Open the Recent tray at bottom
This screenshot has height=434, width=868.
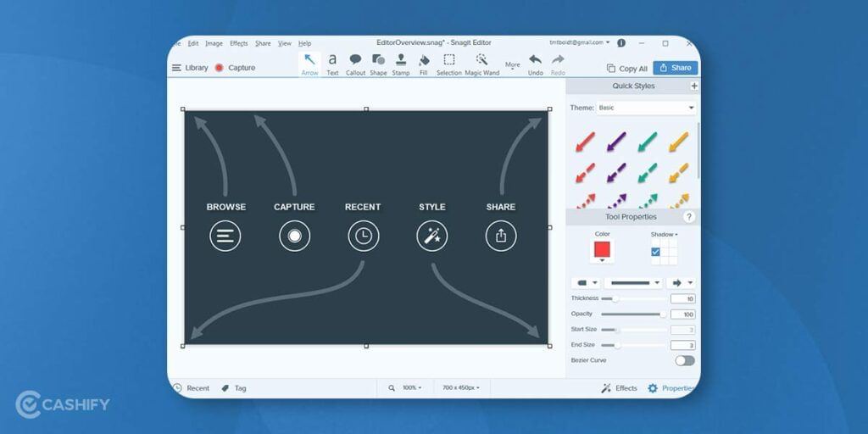[191, 388]
